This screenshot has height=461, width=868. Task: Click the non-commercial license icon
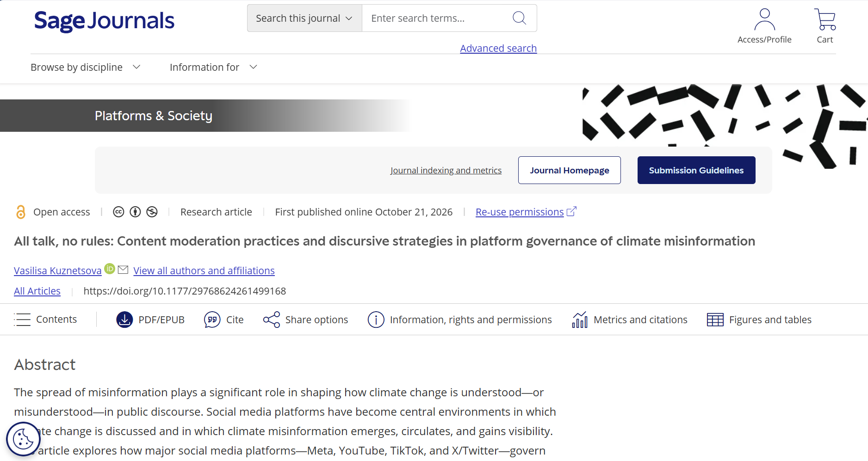click(152, 212)
